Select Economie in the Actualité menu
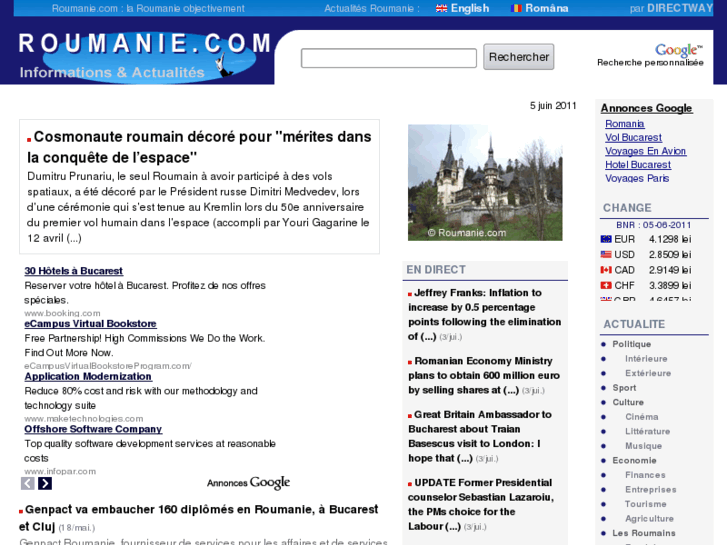Screen dimensions: 727x545 pyautogui.click(x=634, y=461)
